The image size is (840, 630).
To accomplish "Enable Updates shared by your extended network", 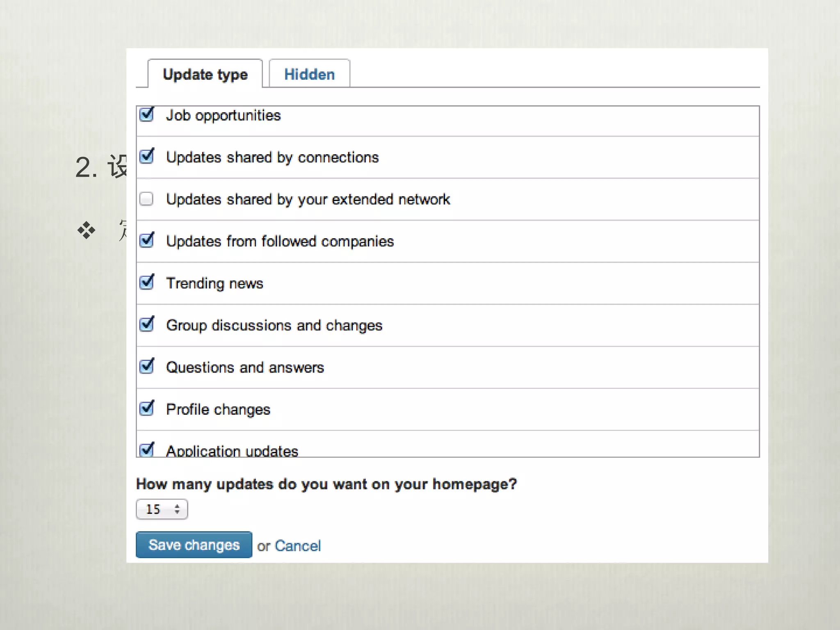I will [x=146, y=199].
